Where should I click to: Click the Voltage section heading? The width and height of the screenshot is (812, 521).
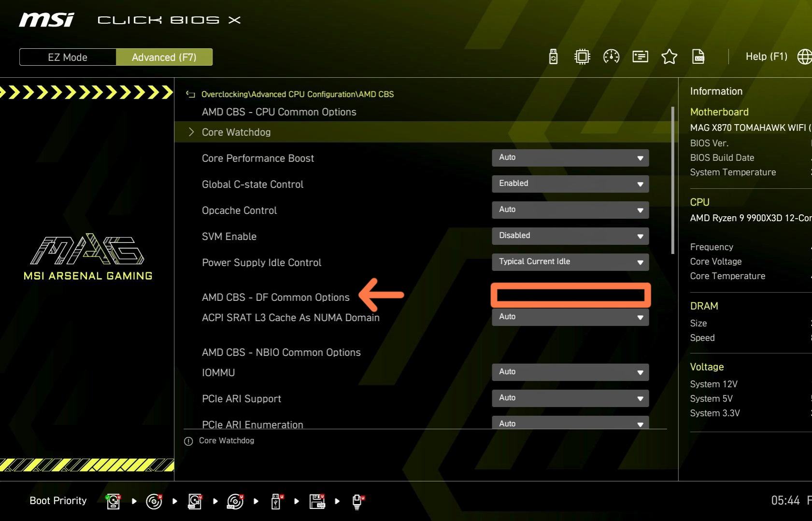707,367
